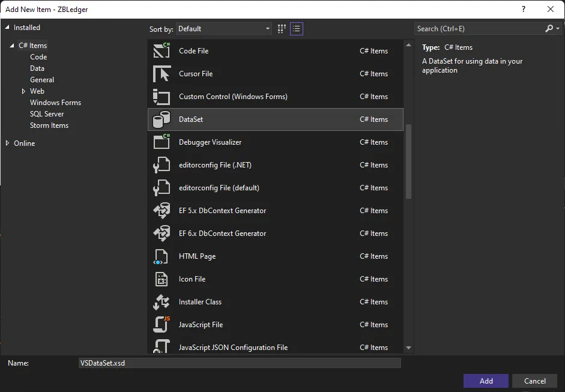The height and width of the screenshot is (392, 565).
Task: Click the Cancel button
Action: click(x=535, y=381)
